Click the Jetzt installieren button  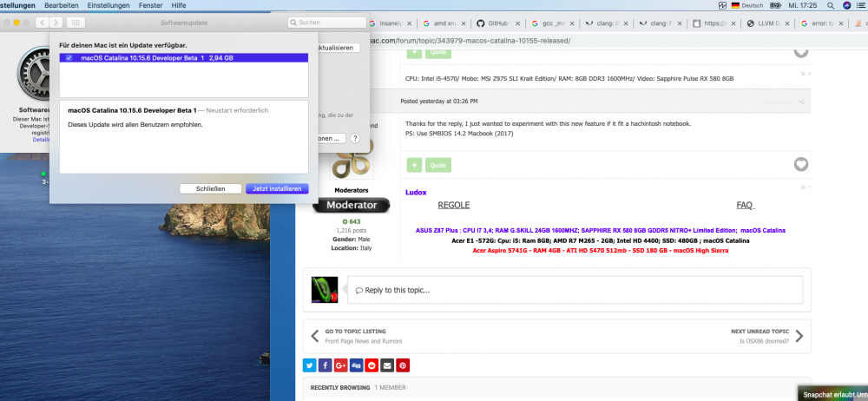pos(277,189)
